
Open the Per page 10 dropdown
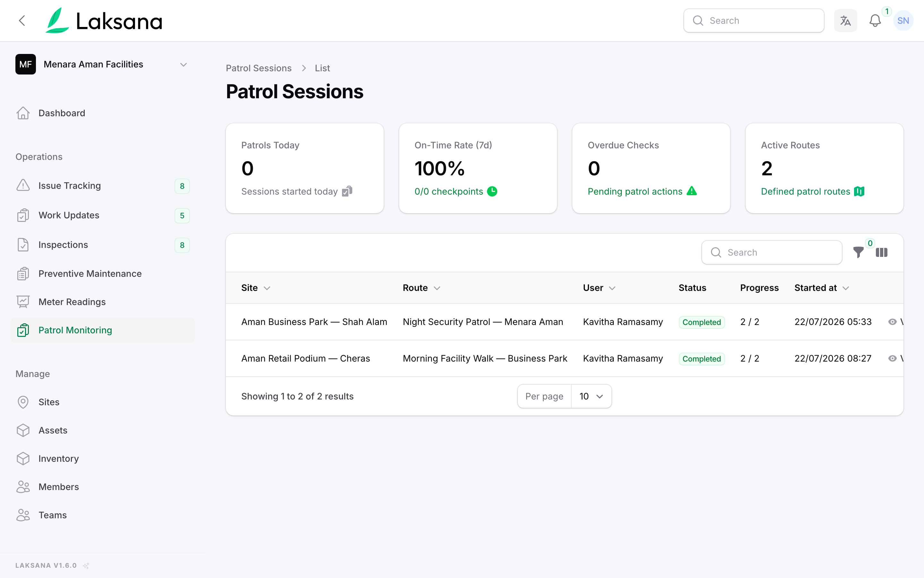coord(591,397)
